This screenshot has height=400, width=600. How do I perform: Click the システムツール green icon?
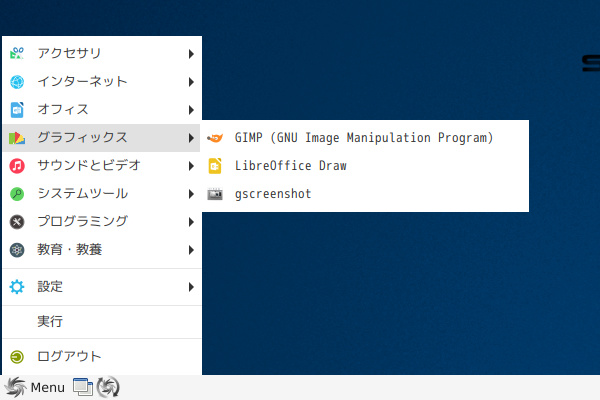(17, 194)
